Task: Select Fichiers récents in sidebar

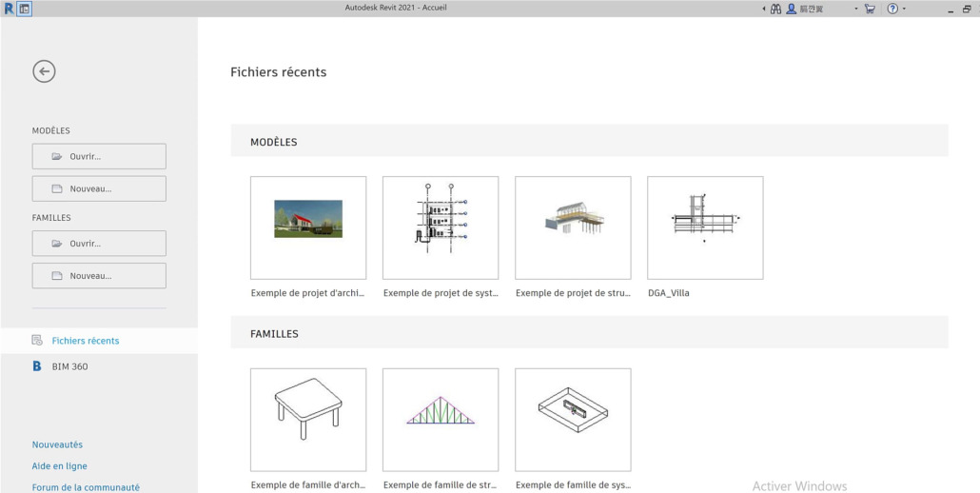Action: tap(99, 341)
